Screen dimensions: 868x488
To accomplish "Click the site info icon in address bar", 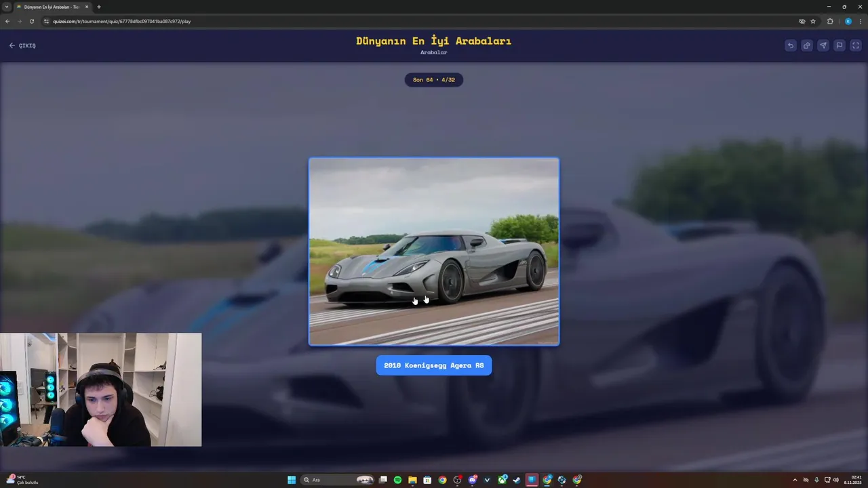I will click(x=47, y=21).
